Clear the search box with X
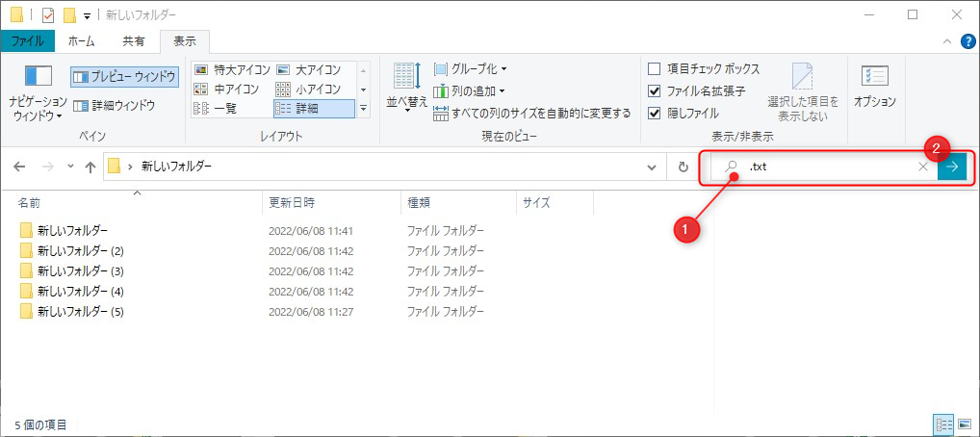 pyautogui.click(x=922, y=167)
